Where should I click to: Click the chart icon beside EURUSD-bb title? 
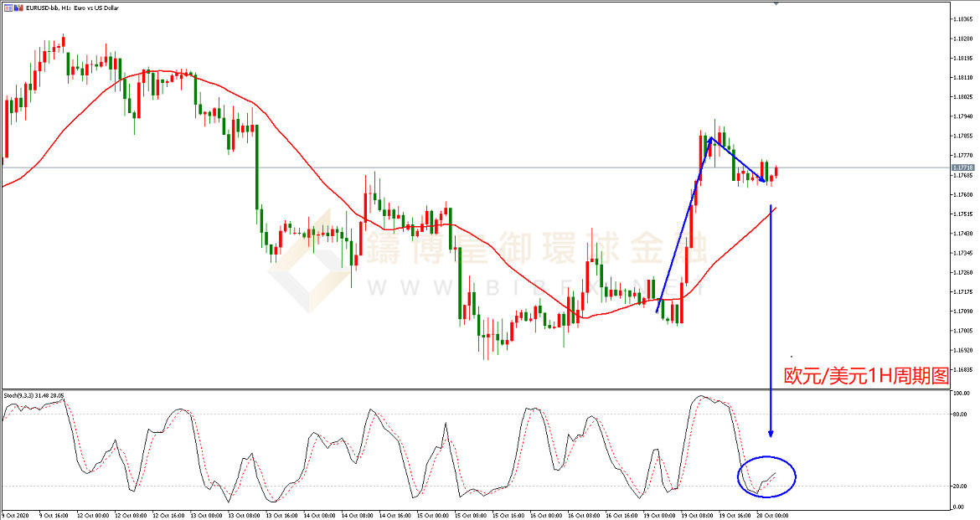6,5
